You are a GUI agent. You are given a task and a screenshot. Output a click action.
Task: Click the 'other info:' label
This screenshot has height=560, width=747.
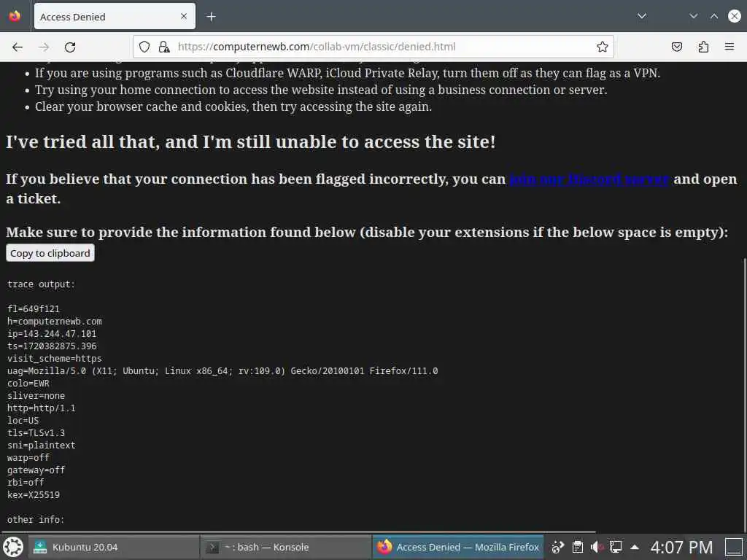tap(36, 519)
